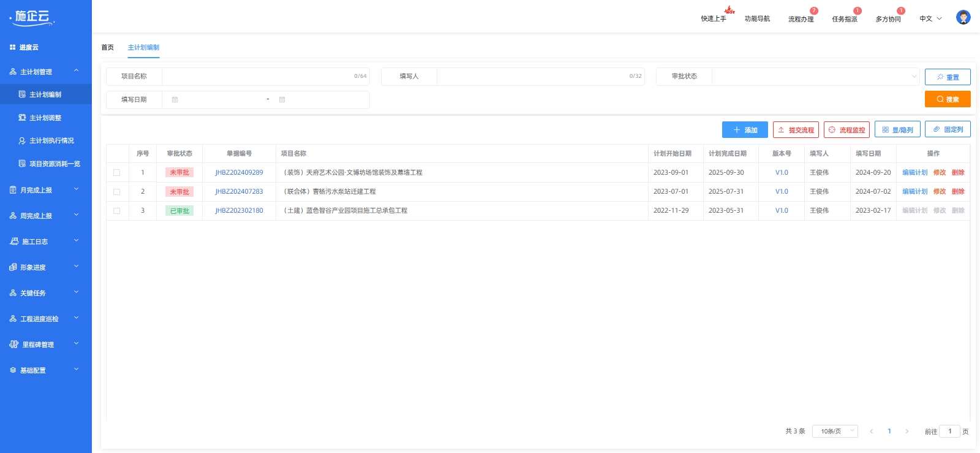Click the 添加 button
This screenshot has height=453, width=980.
point(745,130)
